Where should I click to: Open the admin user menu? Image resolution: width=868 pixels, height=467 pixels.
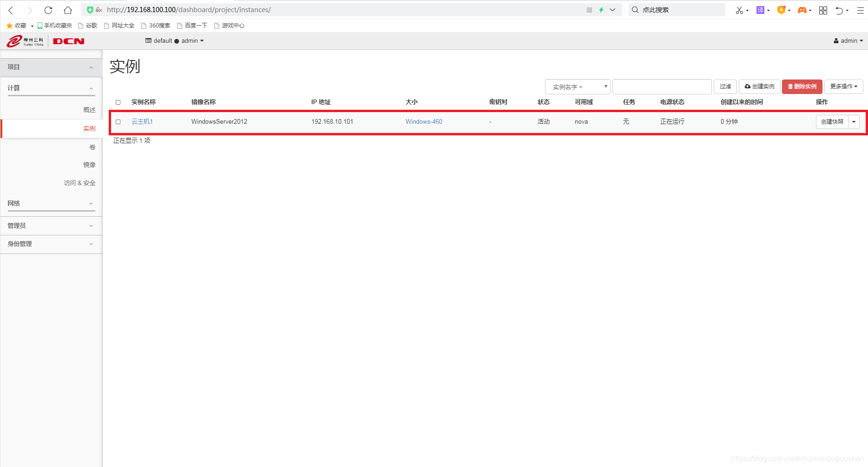point(848,41)
